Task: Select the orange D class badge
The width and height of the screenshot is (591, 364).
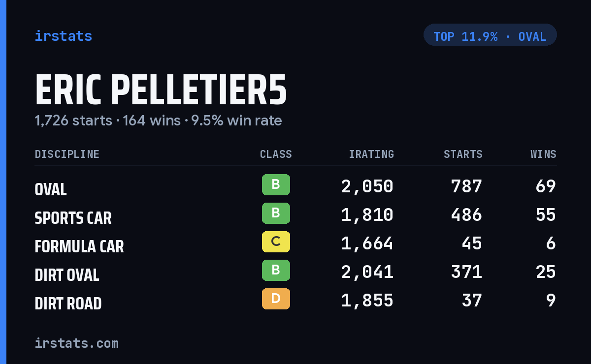Action: coord(276,299)
